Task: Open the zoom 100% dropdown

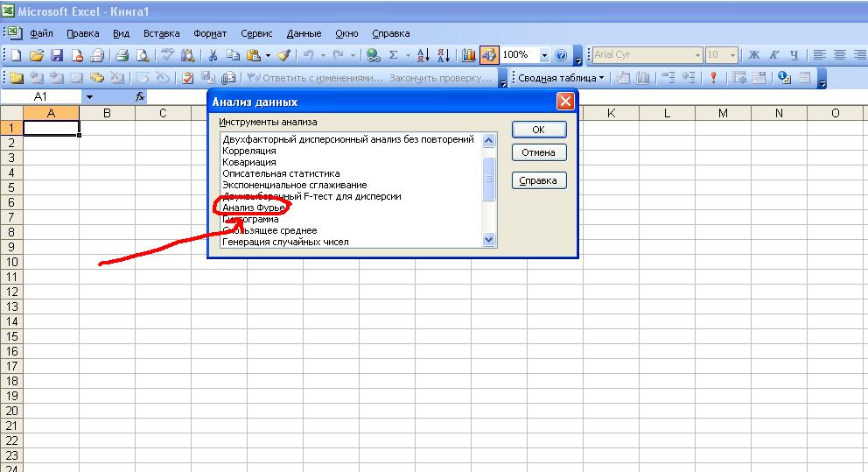Action: [x=544, y=55]
